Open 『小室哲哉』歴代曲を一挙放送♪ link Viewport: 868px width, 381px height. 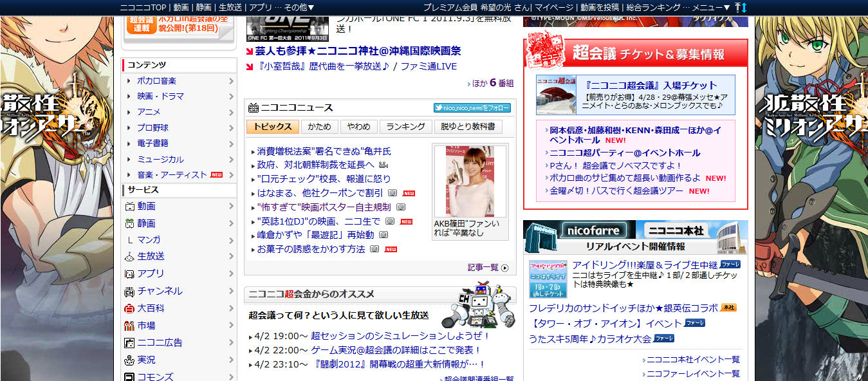click(322, 66)
